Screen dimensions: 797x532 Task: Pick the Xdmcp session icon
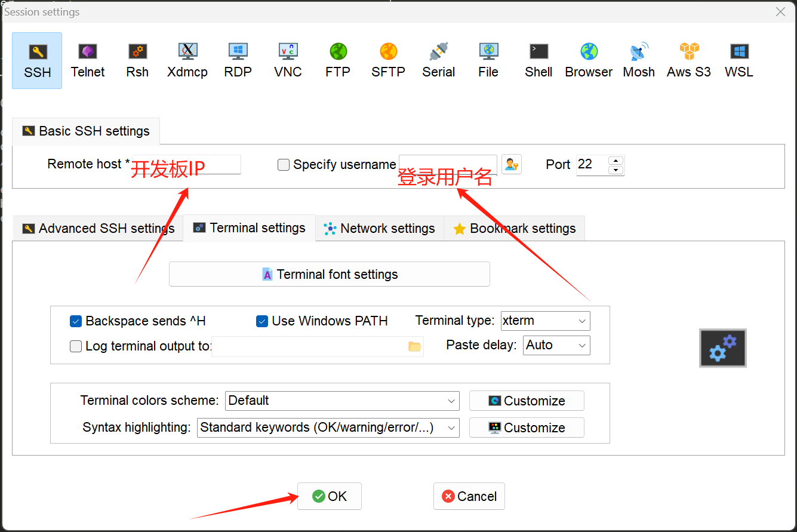(x=187, y=61)
